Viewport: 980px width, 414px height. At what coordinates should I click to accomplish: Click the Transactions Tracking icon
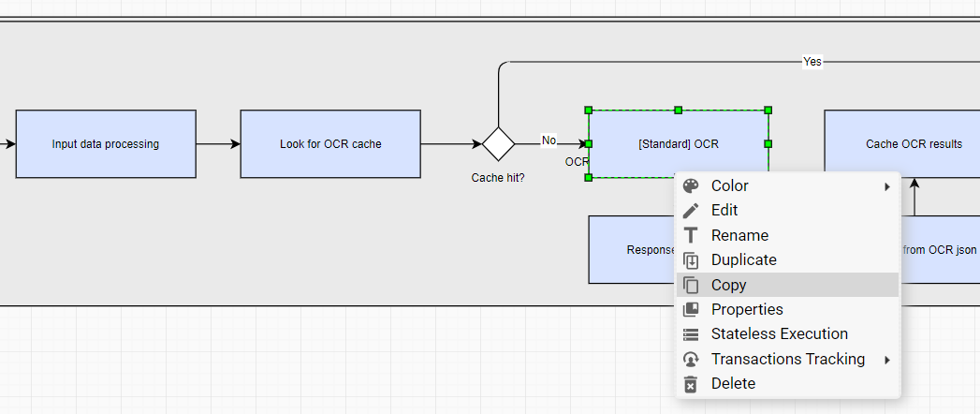click(691, 360)
